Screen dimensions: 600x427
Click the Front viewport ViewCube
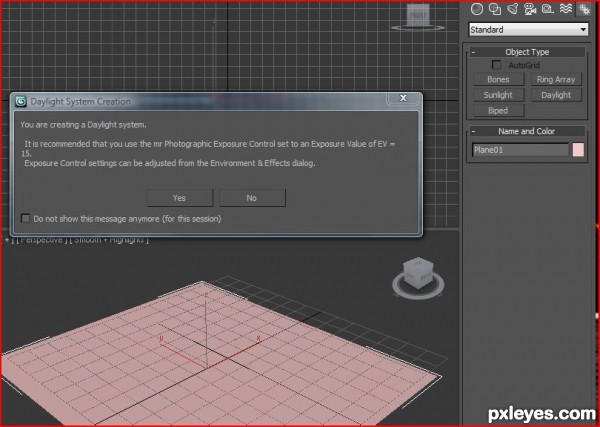[x=417, y=17]
